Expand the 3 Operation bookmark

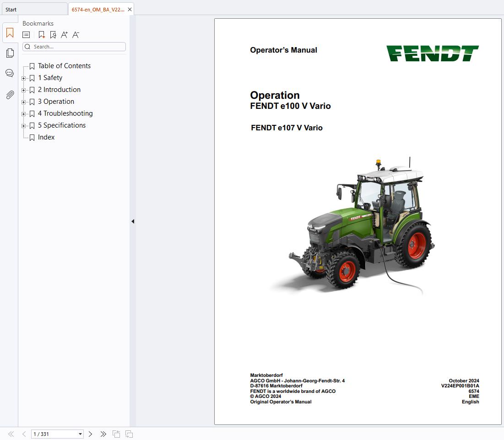coord(23,102)
